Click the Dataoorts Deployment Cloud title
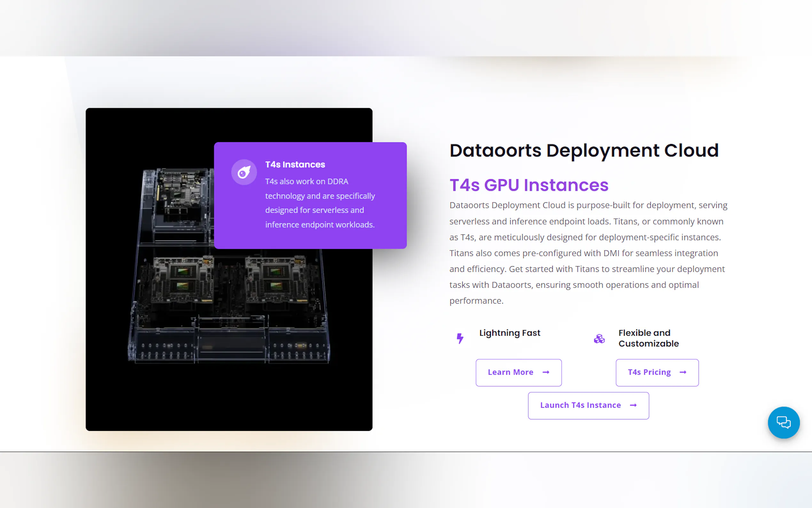This screenshot has height=508, width=812. [x=584, y=151]
